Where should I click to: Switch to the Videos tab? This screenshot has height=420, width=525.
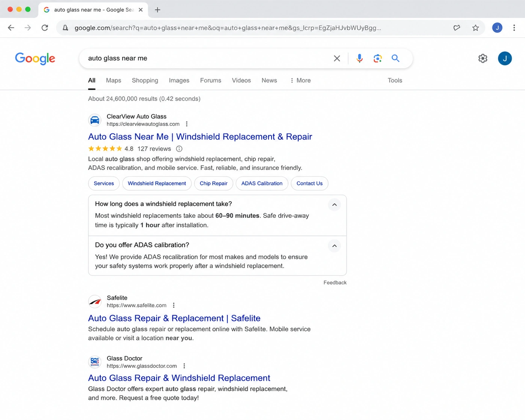241,80
